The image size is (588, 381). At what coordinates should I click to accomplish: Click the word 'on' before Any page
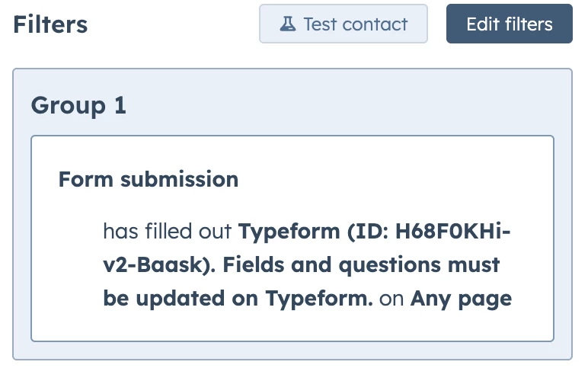point(391,299)
